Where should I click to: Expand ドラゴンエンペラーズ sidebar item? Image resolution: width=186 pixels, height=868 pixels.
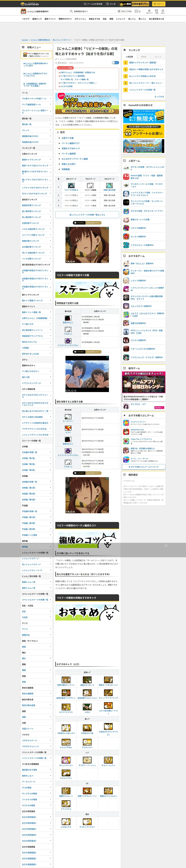[37, 383]
